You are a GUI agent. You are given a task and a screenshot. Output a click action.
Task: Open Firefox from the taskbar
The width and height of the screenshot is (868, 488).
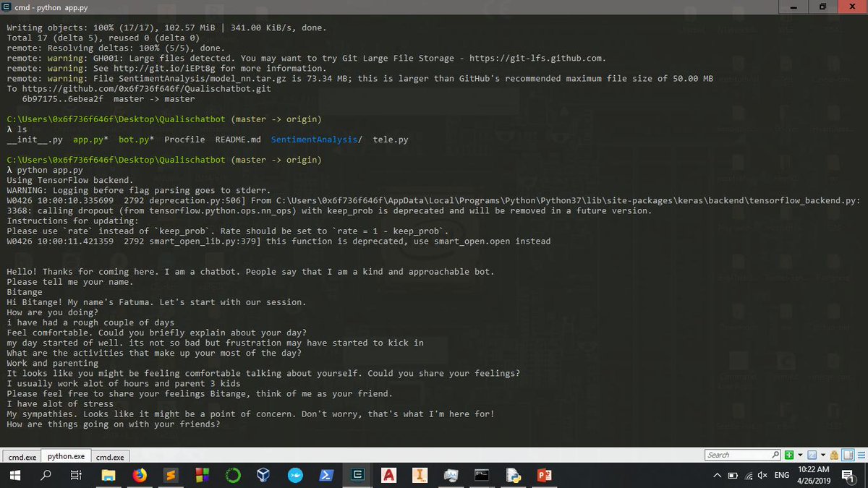[139, 475]
